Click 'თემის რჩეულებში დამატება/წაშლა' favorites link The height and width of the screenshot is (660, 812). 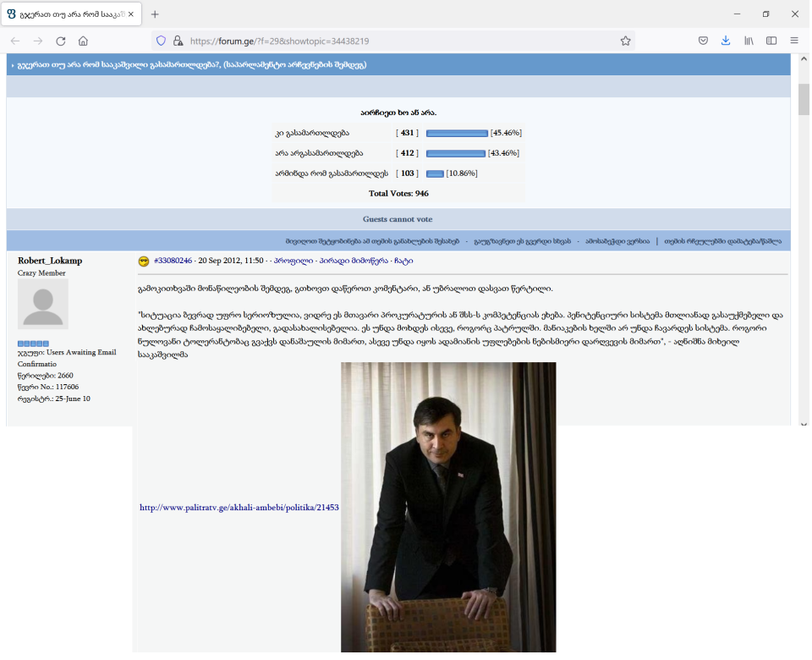click(723, 241)
